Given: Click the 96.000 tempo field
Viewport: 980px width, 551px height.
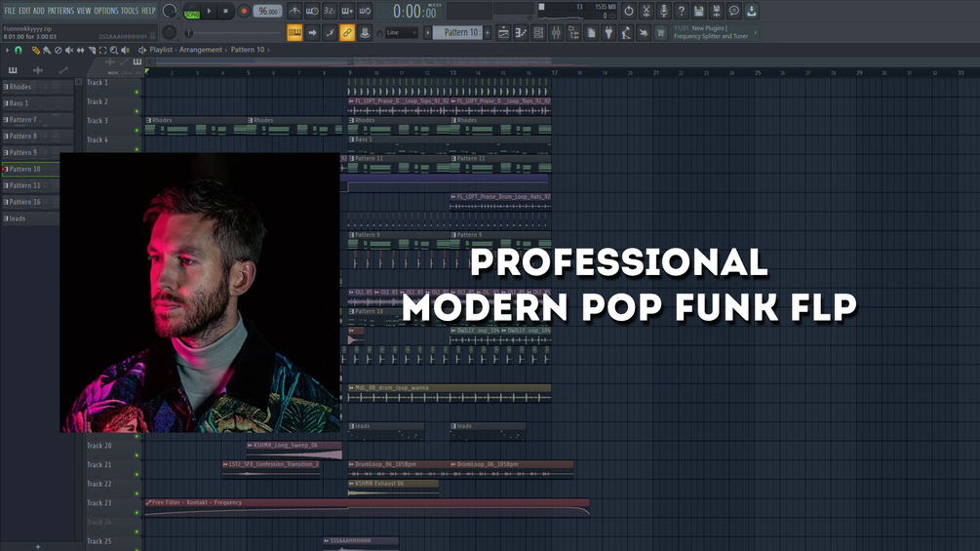Looking at the screenshot, I should 268,11.
